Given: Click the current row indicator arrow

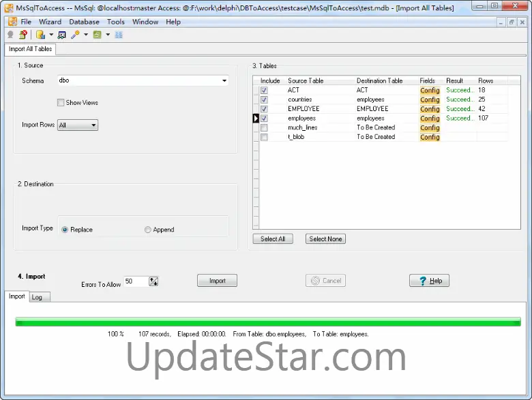Looking at the screenshot, I should (x=256, y=119).
